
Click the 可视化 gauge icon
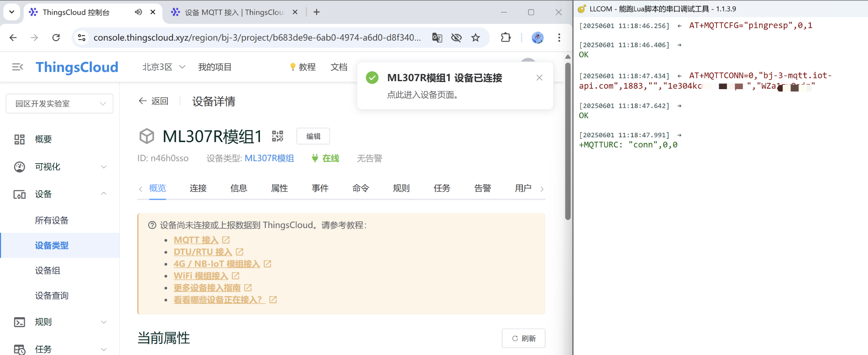(20, 166)
